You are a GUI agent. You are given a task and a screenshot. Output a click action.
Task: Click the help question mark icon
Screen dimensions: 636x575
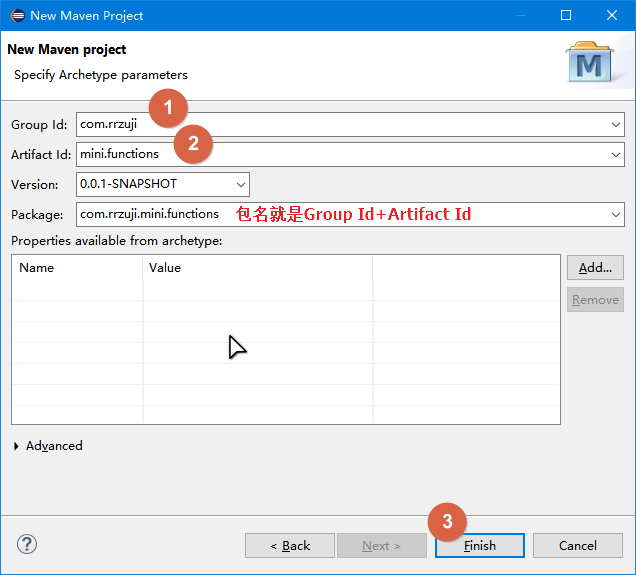coord(27,544)
